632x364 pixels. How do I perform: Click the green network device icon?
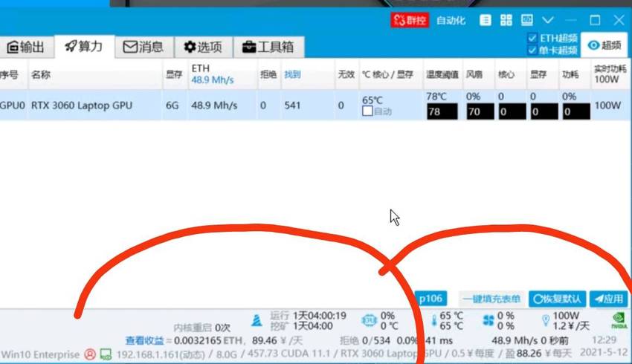(x=106, y=354)
